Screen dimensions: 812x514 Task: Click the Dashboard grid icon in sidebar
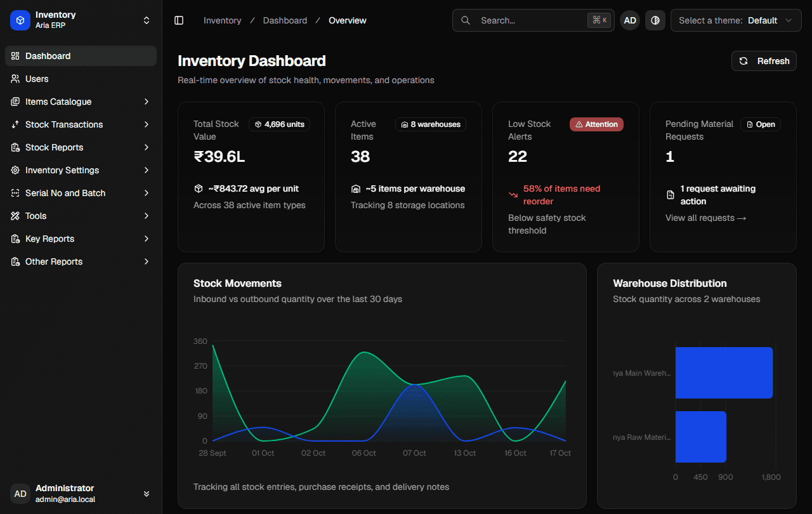click(x=15, y=56)
